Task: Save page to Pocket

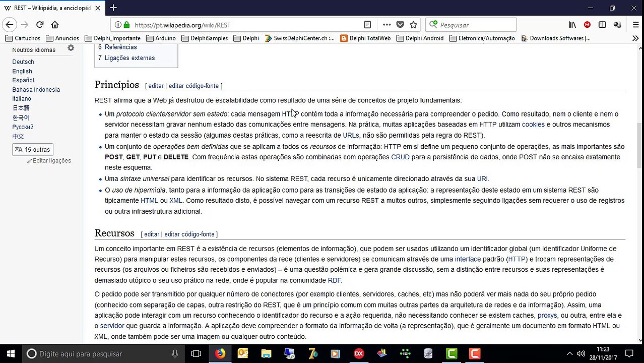Action: coord(400,25)
